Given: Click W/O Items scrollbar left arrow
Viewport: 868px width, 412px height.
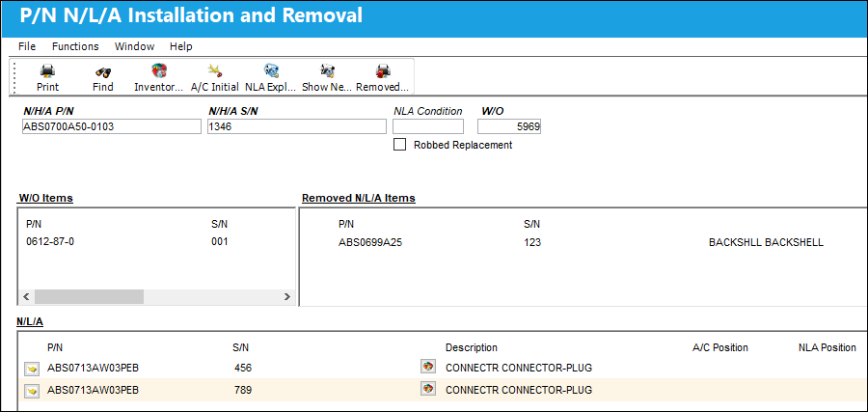Looking at the screenshot, I should (x=27, y=297).
